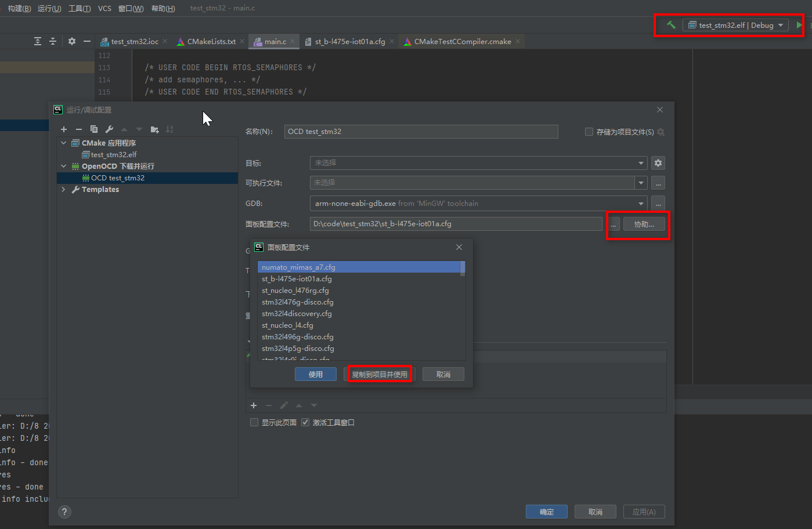Screen dimensions: 812x529
Task: Switch to CMakeTestCCompiler.cmake tab
Action: point(463,41)
